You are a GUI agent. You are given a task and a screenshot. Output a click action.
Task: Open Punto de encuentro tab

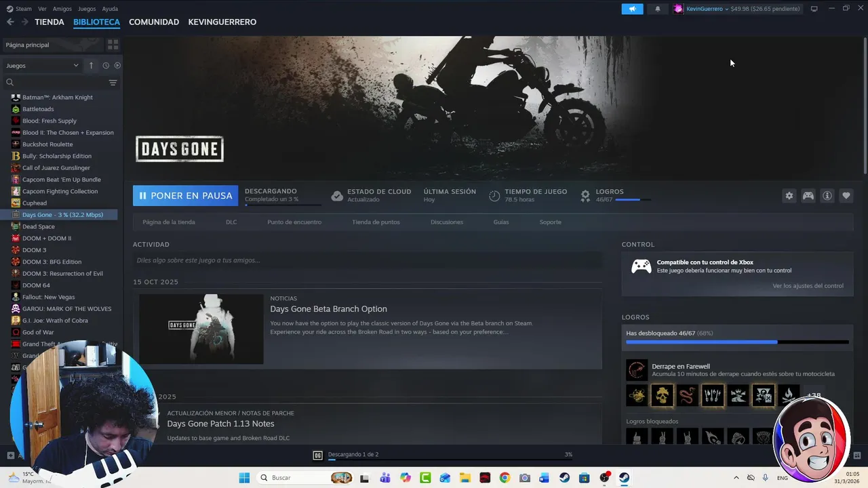(294, 222)
